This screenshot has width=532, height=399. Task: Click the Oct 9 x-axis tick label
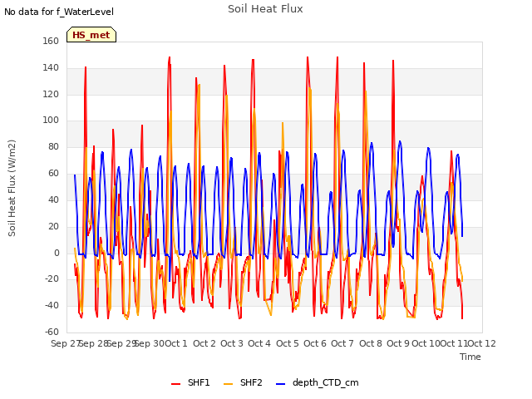pyautogui.click(x=398, y=343)
